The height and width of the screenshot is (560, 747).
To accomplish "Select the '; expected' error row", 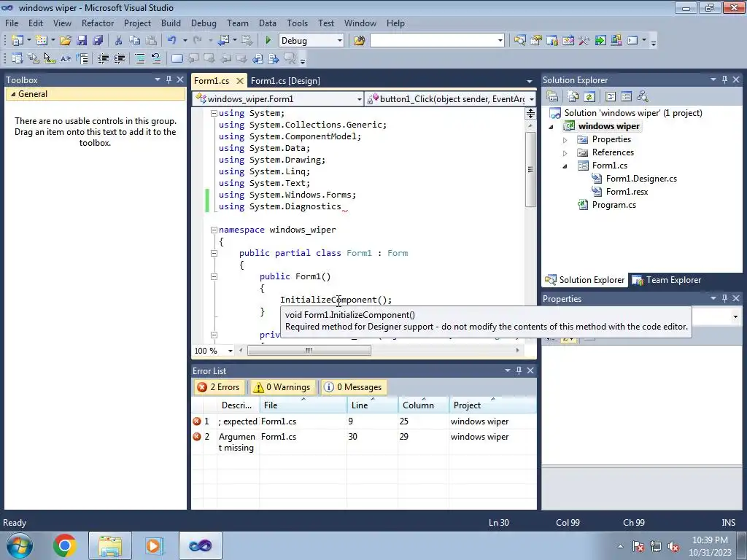I will click(x=363, y=421).
